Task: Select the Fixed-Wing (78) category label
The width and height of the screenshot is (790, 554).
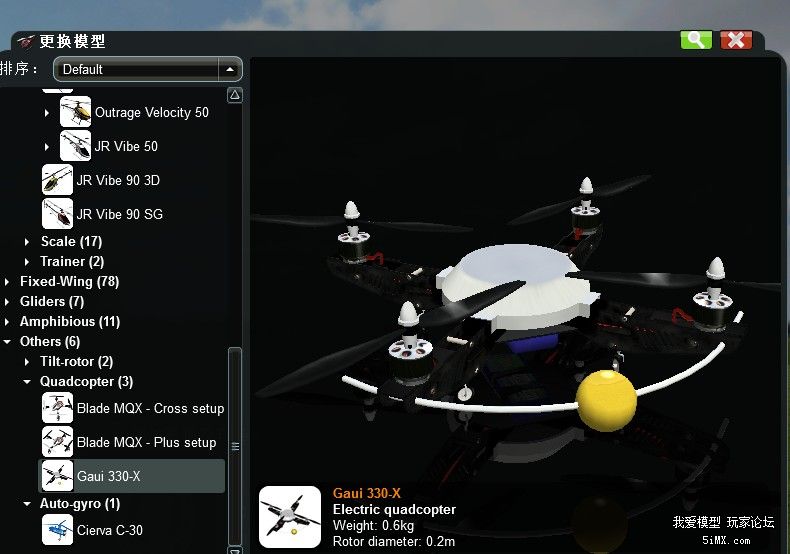Action: pos(70,281)
